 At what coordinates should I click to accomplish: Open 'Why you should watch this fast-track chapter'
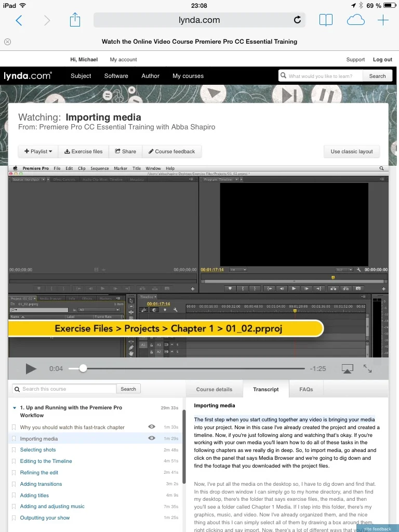tap(72, 427)
